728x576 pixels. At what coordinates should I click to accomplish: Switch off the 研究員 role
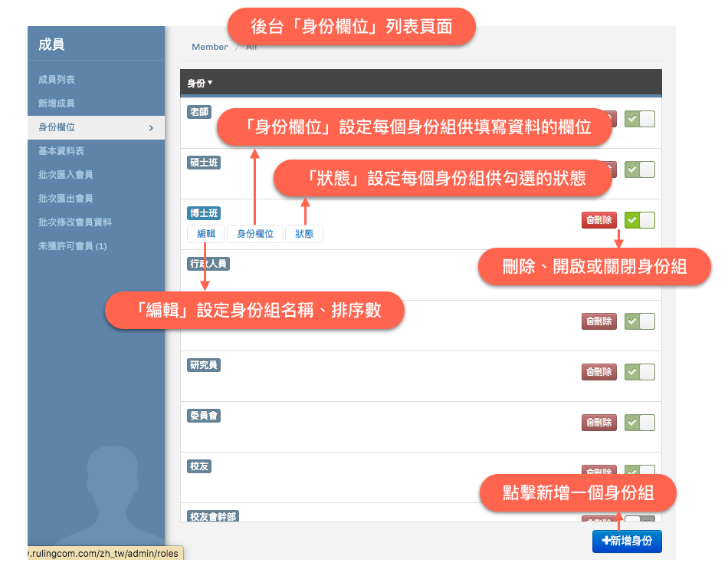pos(639,372)
